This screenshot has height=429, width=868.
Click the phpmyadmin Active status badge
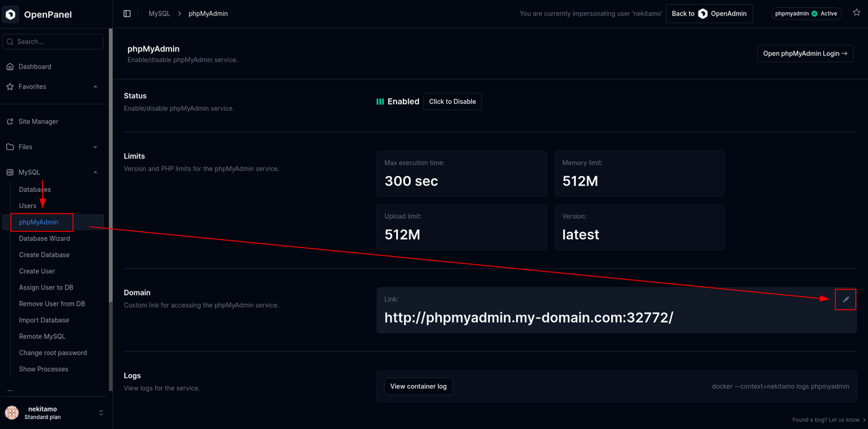806,14
